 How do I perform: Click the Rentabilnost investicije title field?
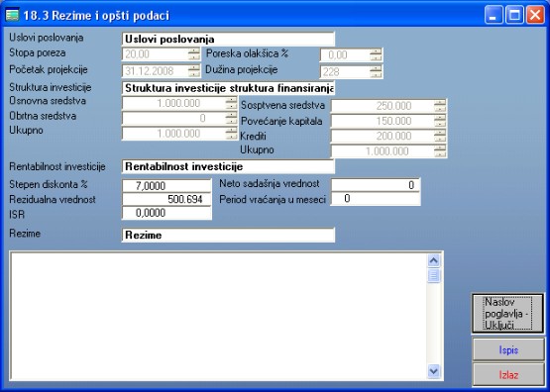tap(228, 166)
